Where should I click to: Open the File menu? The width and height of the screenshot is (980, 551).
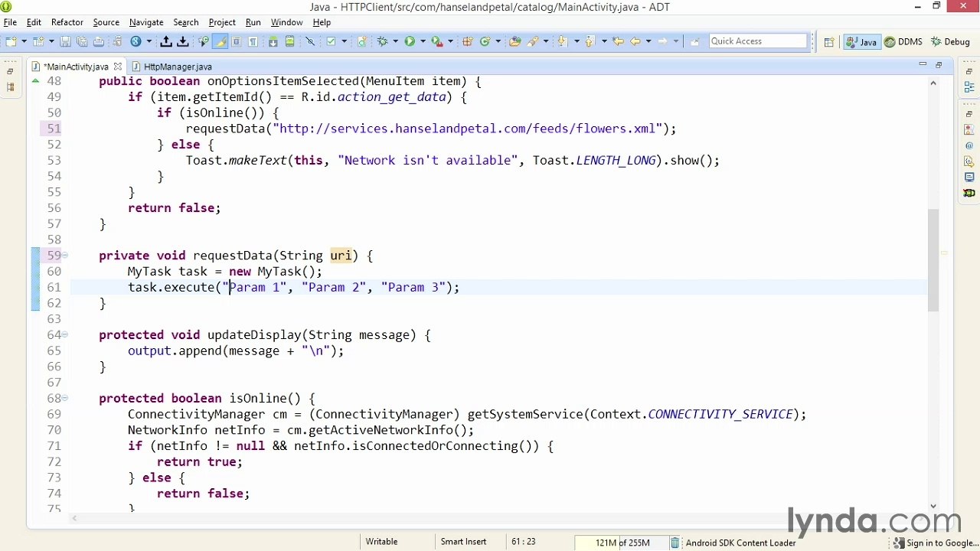pos(10,22)
